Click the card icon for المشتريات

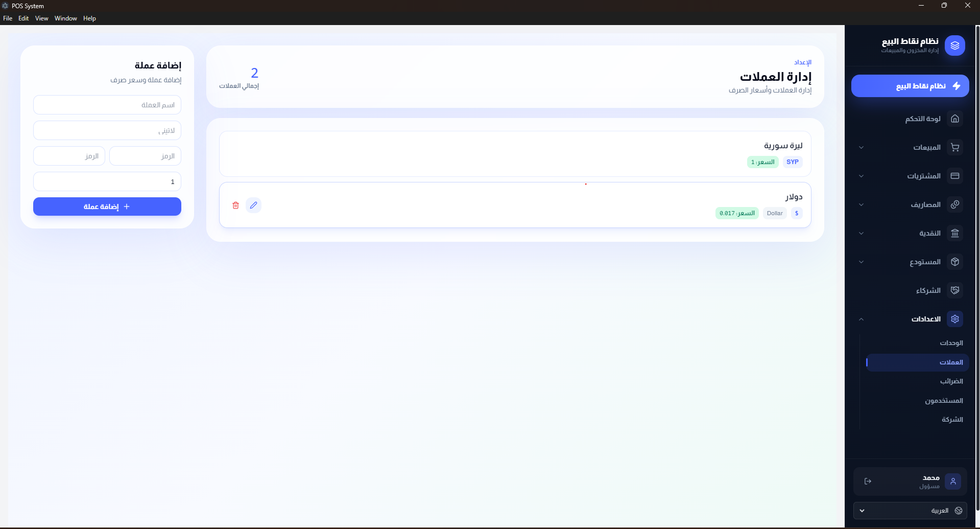pos(955,176)
